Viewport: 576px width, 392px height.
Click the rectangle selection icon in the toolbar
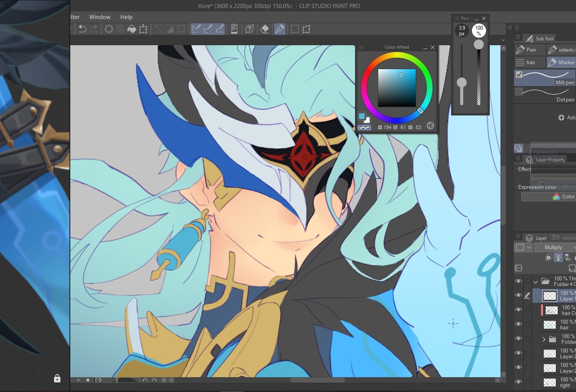click(295, 29)
